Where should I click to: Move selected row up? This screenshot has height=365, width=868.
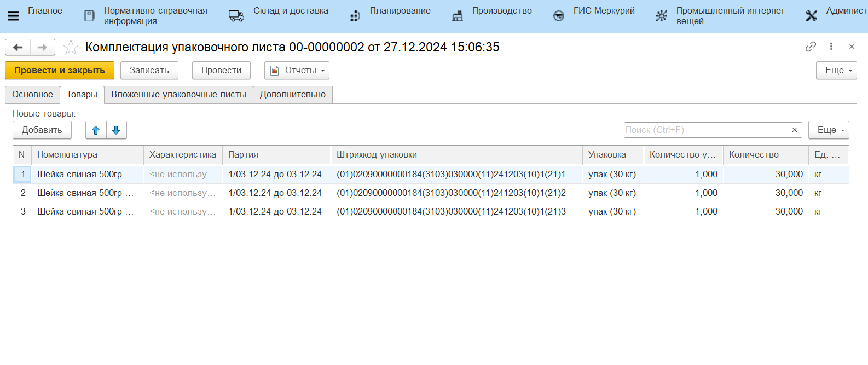tap(96, 130)
